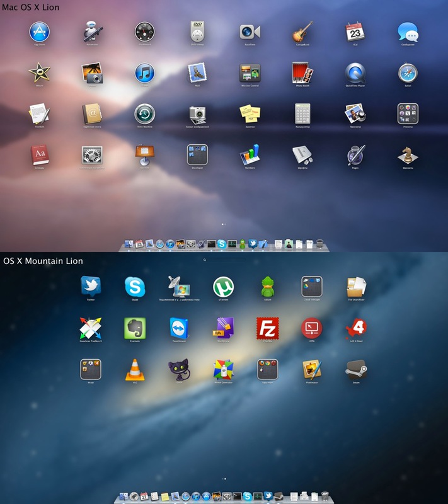Open Adium in Mountain Lion Launchpad

coord(267,287)
